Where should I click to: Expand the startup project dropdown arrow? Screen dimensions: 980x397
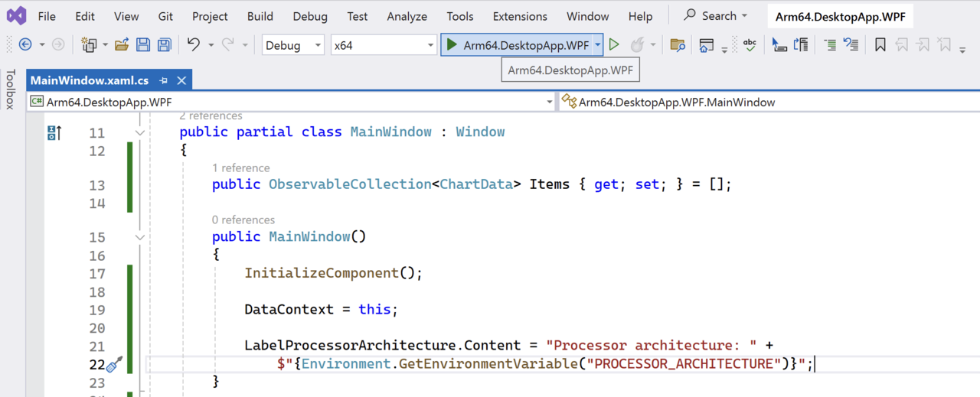[597, 45]
